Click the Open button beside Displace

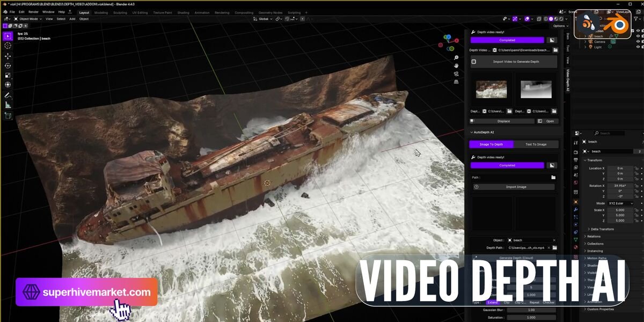pos(547,121)
